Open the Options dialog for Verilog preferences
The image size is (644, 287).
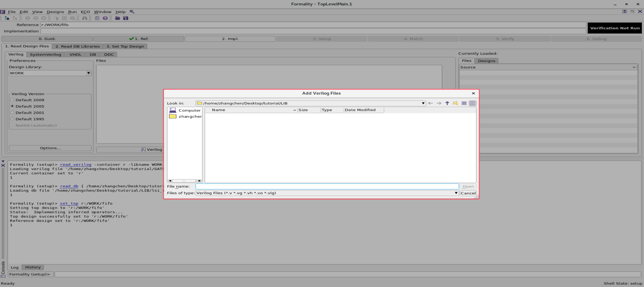coord(50,148)
